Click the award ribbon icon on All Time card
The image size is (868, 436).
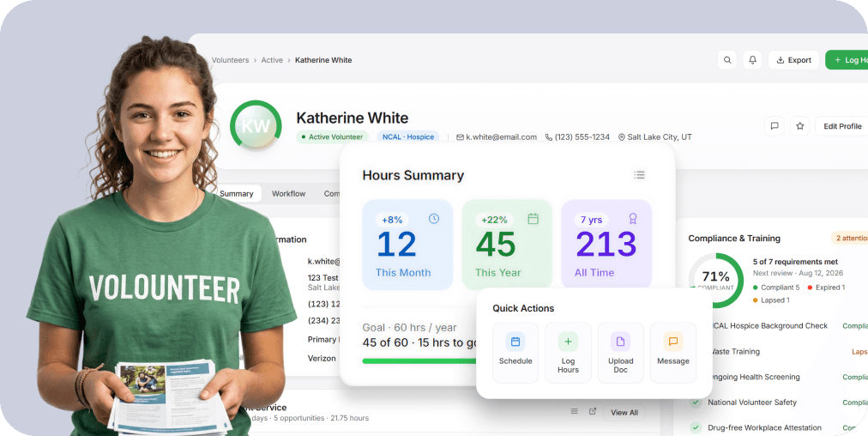tap(633, 219)
